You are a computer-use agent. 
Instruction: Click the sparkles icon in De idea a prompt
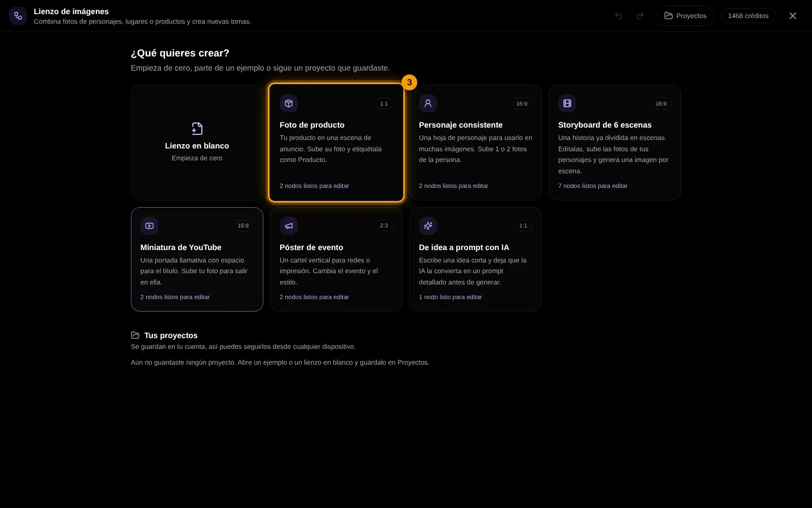tap(428, 226)
